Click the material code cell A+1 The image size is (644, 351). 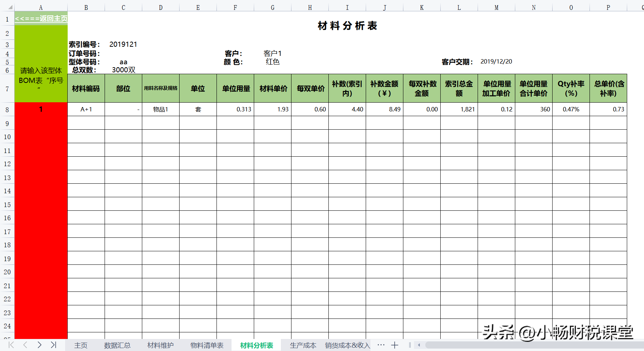(86, 109)
